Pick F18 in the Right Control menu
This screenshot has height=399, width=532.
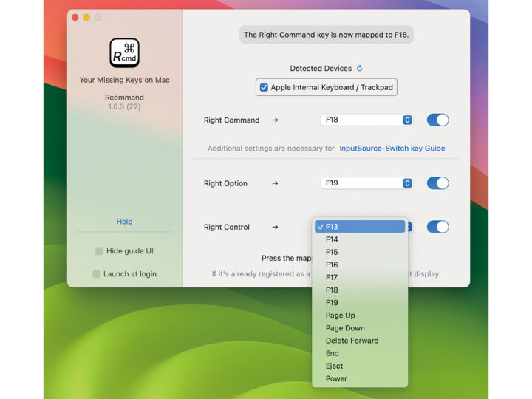[x=360, y=290]
